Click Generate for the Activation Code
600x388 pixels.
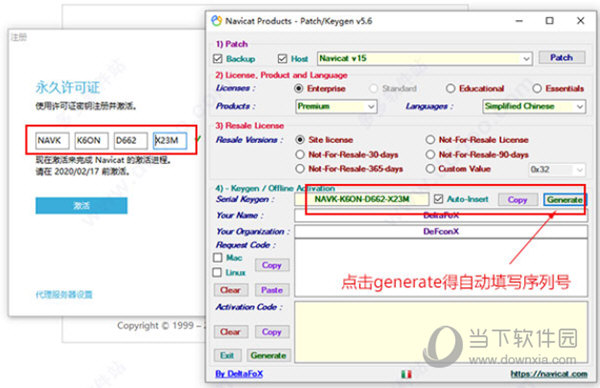point(268,355)
